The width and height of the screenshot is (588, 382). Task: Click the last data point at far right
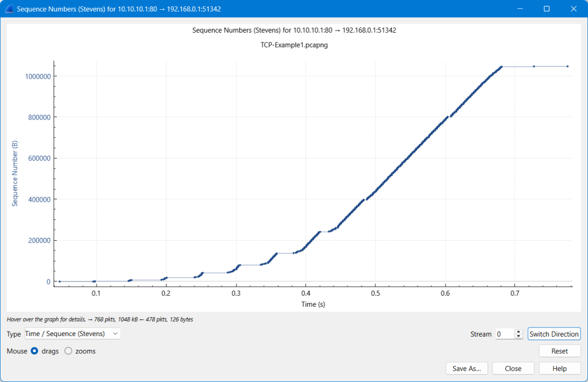(567, 67)
